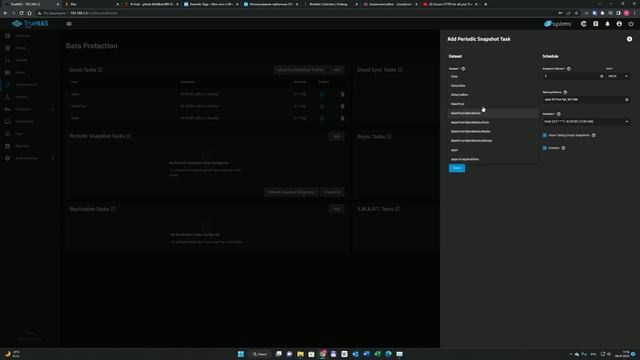Image resolution: width=640 pixels, height=360 pixels.
Task: Open the iXsystems logo link
Action: coord(558,24)
